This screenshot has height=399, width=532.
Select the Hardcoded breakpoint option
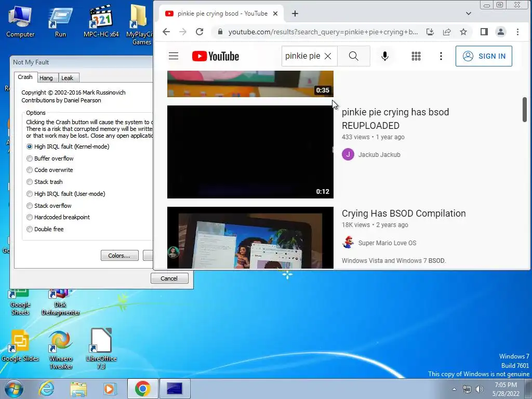[x=58, y=217]
